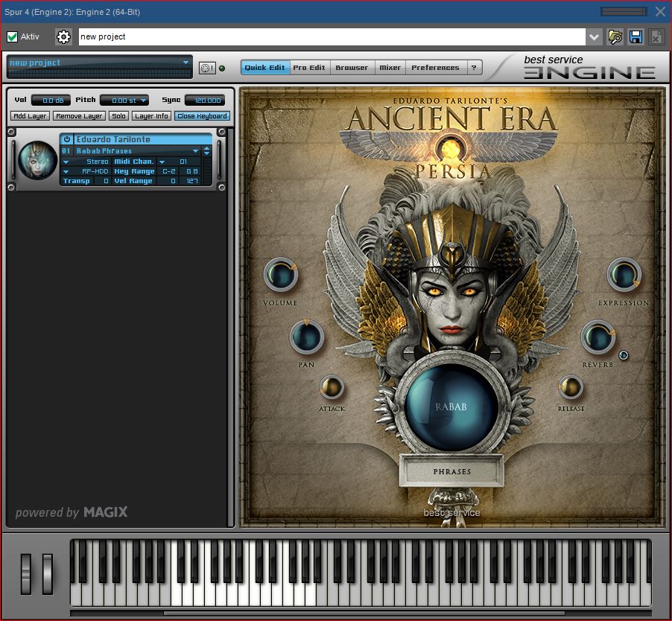Click the Layer Info button

coord(151,116)
